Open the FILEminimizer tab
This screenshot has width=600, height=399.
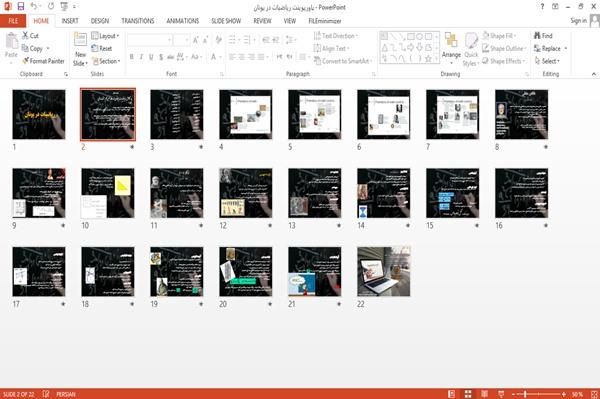(325, 21)
